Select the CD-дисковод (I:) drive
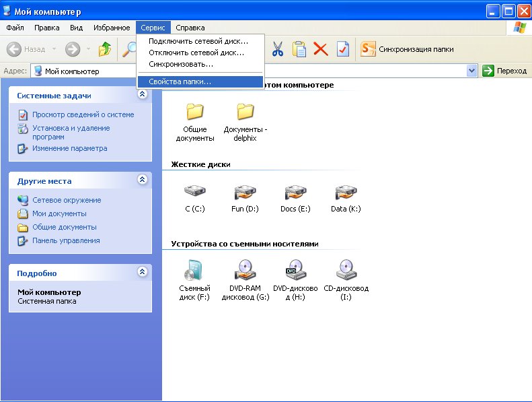This screenshot has width=532, height=402. [x=346, y=270]
